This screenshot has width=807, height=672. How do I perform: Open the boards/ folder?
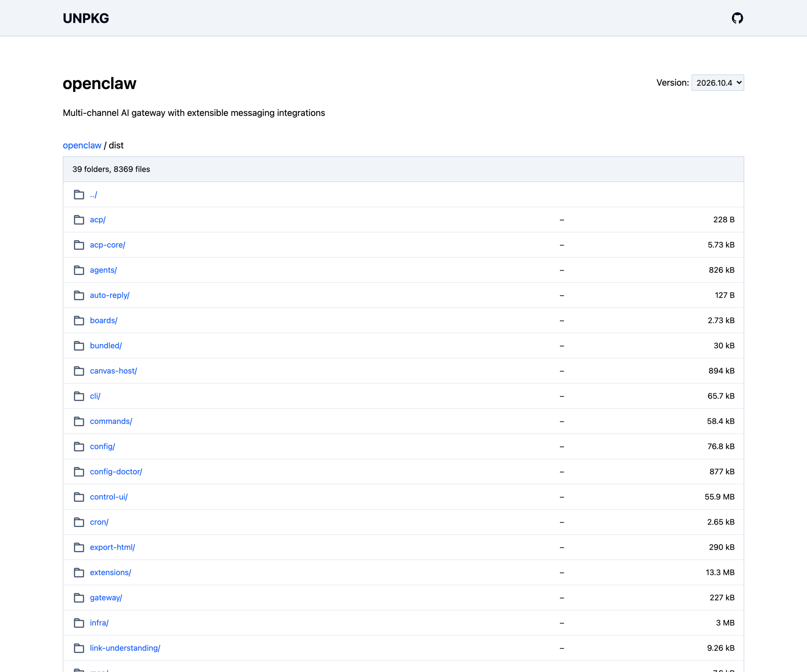coord(104,321)
